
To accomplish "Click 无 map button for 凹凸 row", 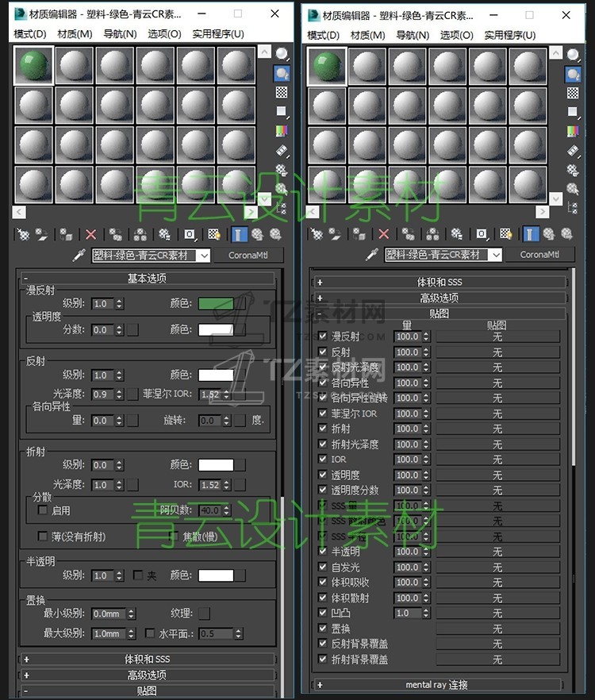I will click(x=497, y=613).
